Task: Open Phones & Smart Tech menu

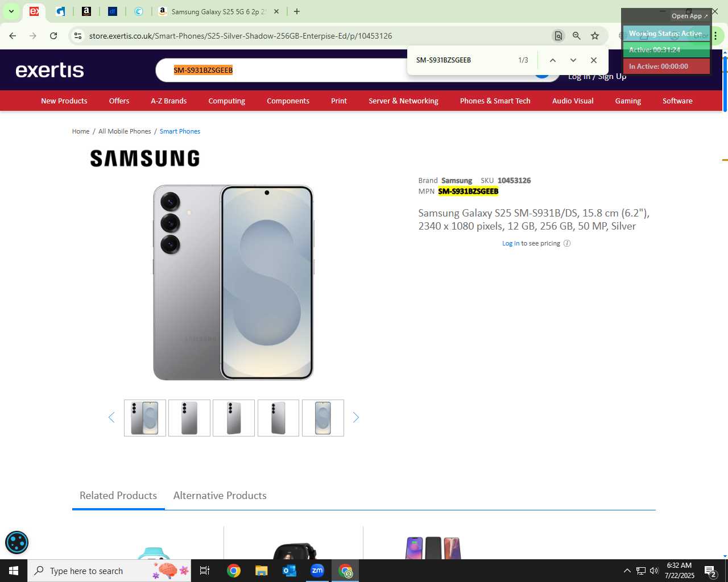Action: coord(495,101)
